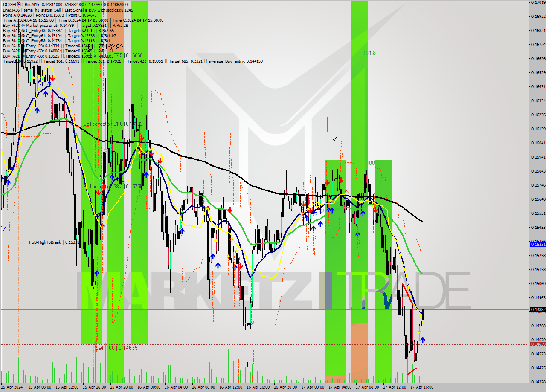Click the 15 Apr 2024 time label
The height and width of the screenshot is (392, 546).
pos(12,387)
